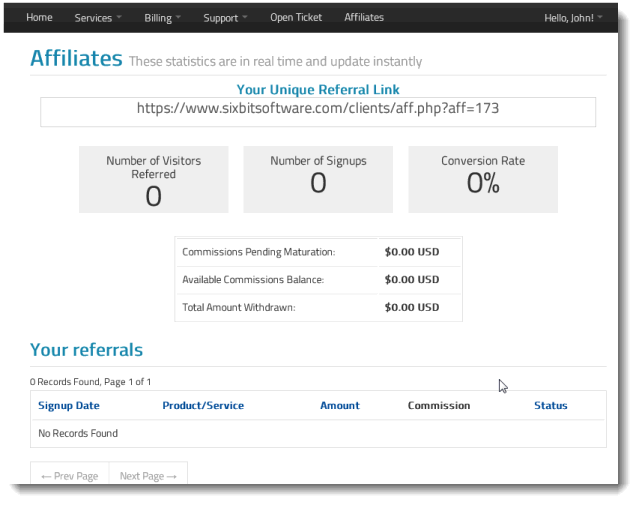Sort referrals by Signup Date
The image size is (639, 505).
pos(69,406)
